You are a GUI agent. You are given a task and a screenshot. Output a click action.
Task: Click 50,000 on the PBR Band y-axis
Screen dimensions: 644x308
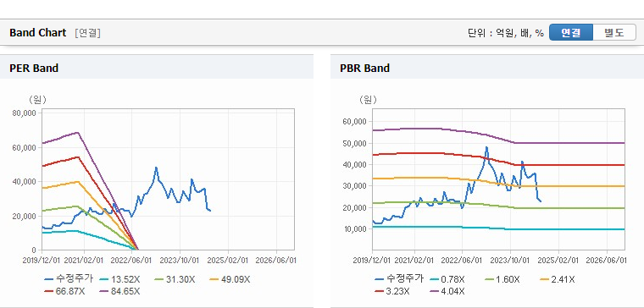[355, 143]
